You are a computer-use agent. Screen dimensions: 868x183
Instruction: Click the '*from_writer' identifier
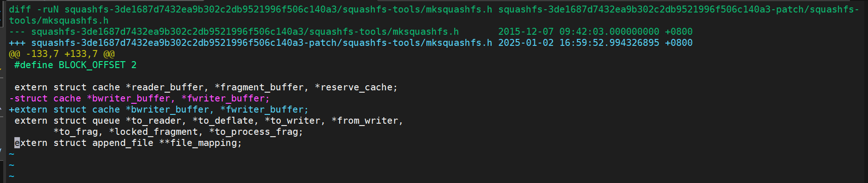point(365,120)
